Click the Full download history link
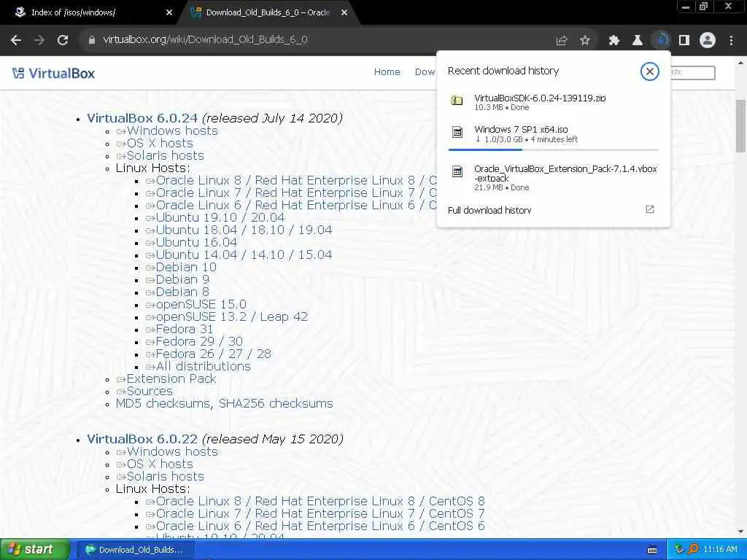747x560 pixels. 489,211
